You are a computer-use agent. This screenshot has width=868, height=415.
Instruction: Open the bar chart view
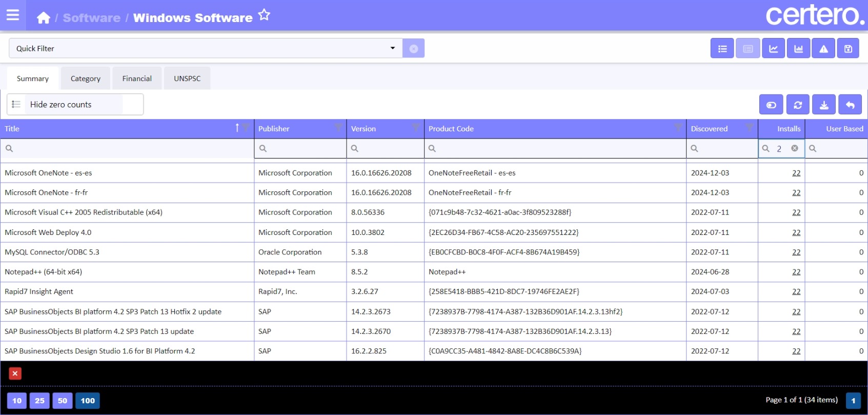798,48
